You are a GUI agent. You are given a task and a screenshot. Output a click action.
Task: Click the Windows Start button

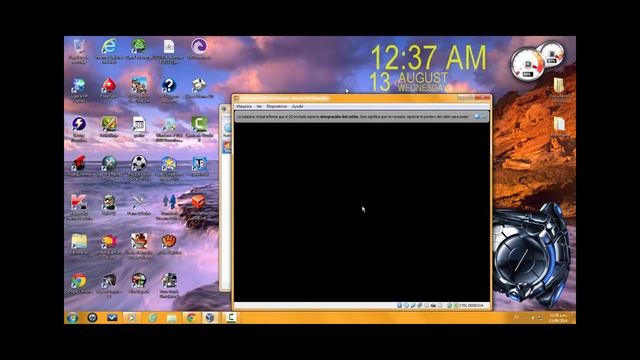(x=73, y=318)
